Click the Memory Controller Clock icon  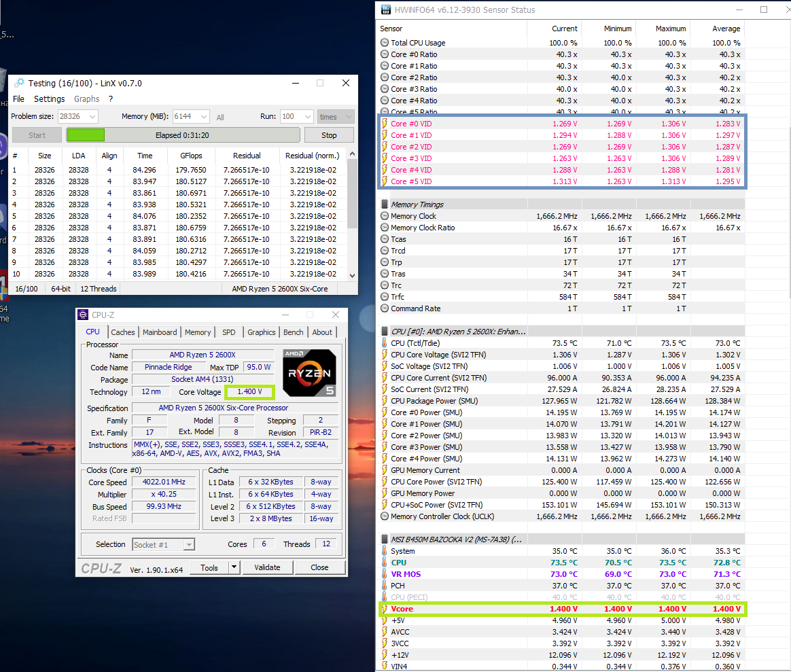(385, 516)
